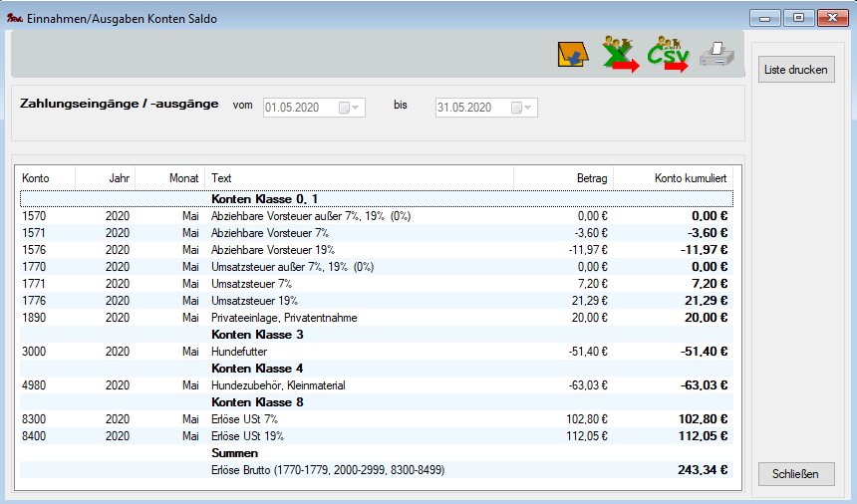Open the calendar dropdown for start date 01.05.2020
857x504 pixels.
tap(351, 107)
